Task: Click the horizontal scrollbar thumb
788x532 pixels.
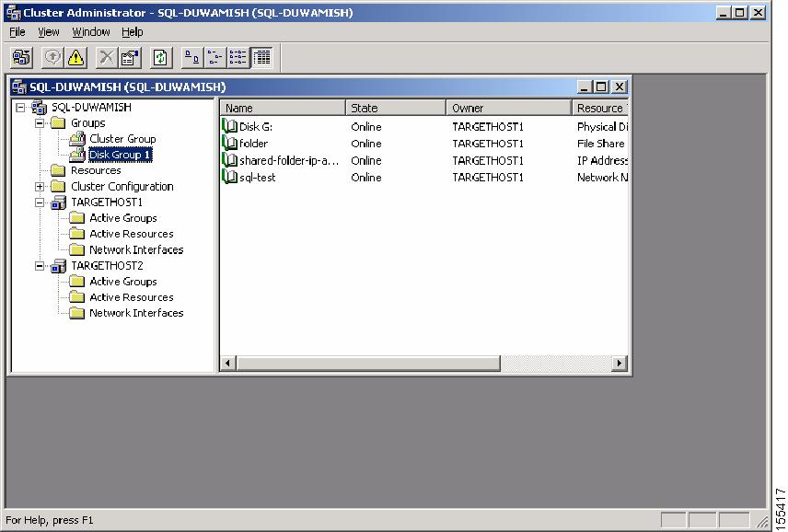Action: click(x=368, y=364)
